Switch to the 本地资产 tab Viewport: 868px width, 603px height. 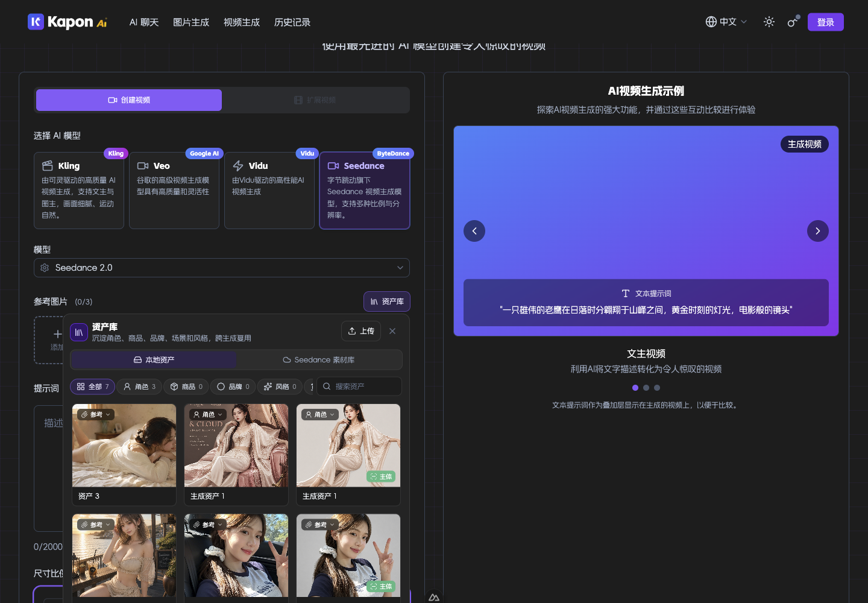[x=154, y=360]
